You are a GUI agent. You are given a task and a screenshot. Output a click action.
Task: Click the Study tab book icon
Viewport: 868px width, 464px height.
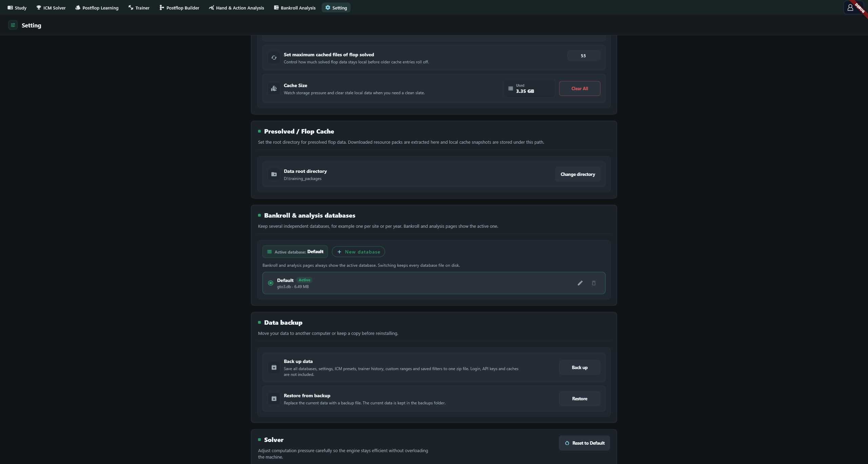tap(10, 7)
